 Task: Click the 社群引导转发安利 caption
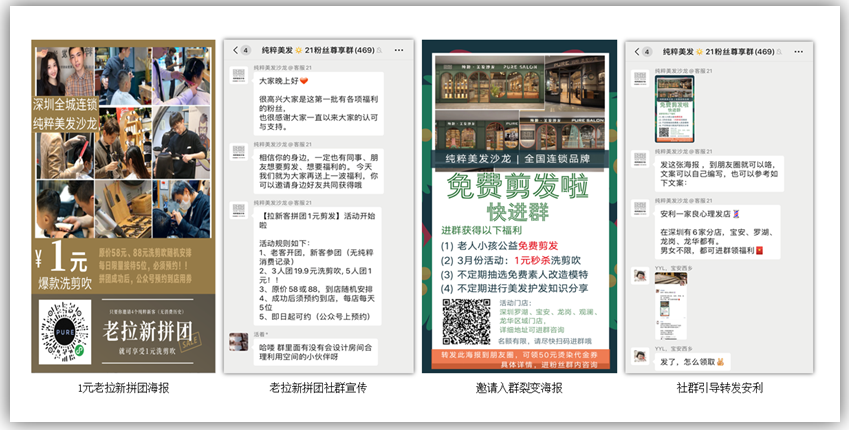coord(719,388)
